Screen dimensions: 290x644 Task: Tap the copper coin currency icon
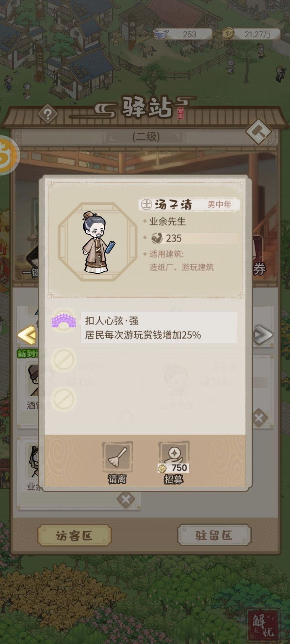point(229,33)
